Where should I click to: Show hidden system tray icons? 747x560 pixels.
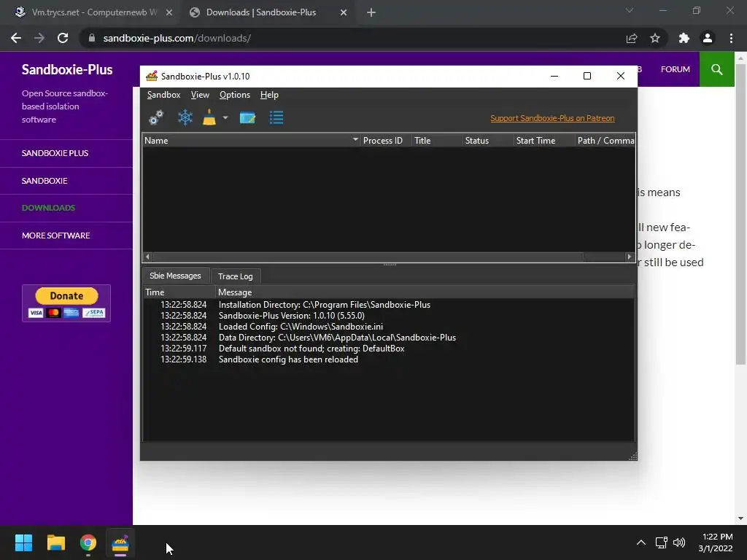tap(641, 542)
